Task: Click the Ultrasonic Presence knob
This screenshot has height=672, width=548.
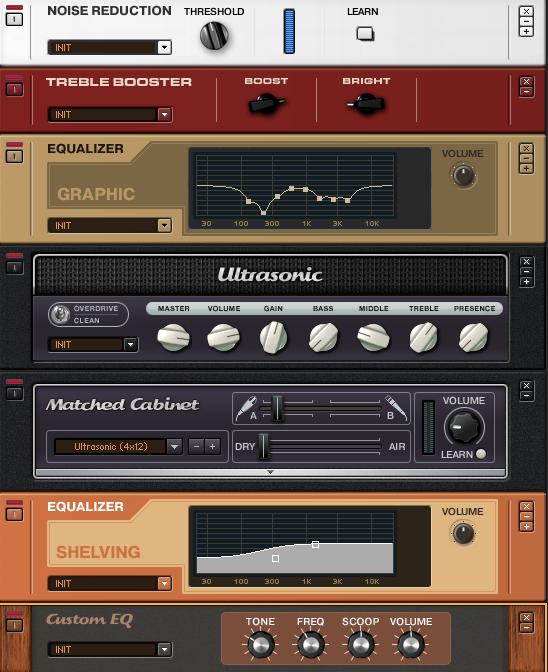Action: 473,338
